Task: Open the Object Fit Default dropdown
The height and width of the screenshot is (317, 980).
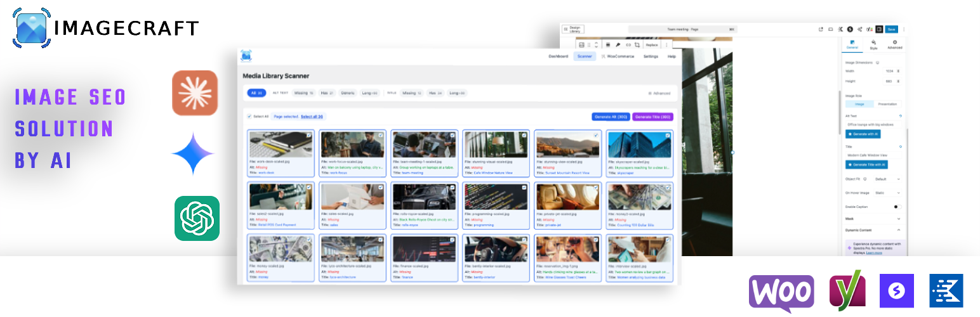Action: click(887, 179)
